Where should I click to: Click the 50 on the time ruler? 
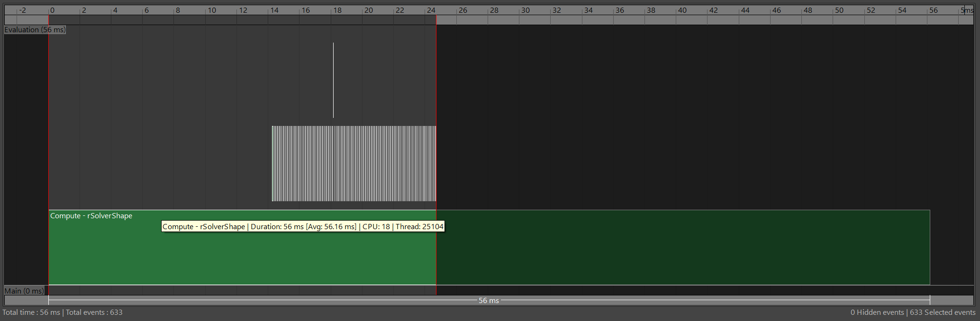839,10
